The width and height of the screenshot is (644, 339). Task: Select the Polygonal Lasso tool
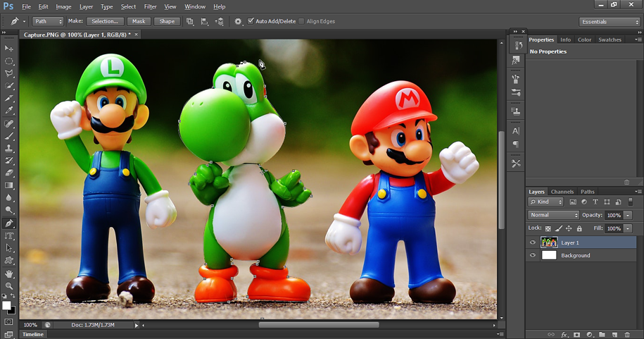coord(8,73)
